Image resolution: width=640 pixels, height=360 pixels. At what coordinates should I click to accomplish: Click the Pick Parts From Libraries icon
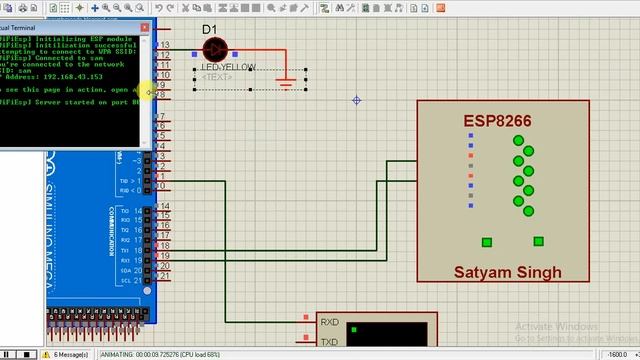(x=271, y=8)
